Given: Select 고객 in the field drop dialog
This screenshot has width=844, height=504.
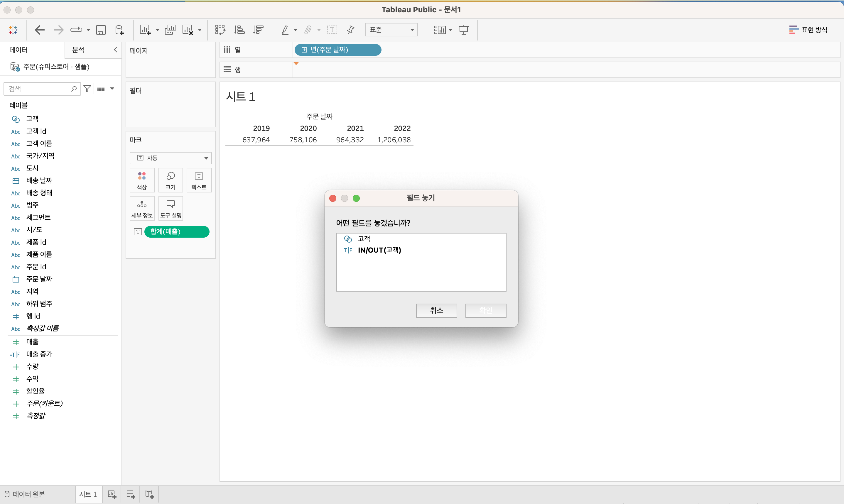Looking at the screenshot, I should [x=421, y=239].
